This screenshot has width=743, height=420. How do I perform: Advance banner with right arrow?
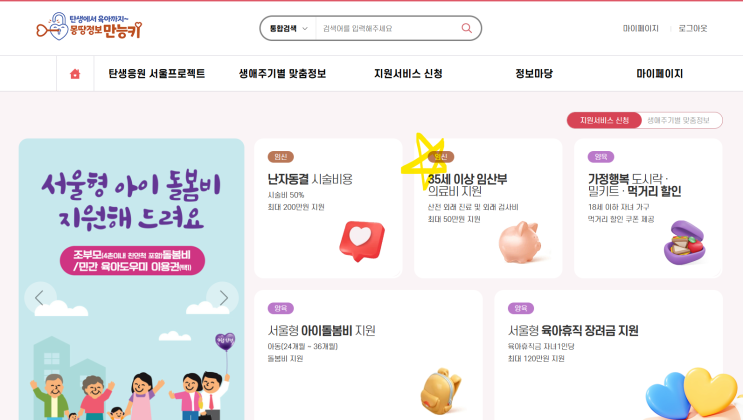pos(223,298)
